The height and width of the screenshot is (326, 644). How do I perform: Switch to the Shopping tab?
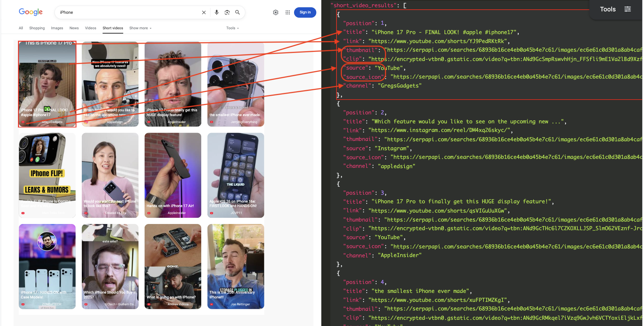[37, 28]
